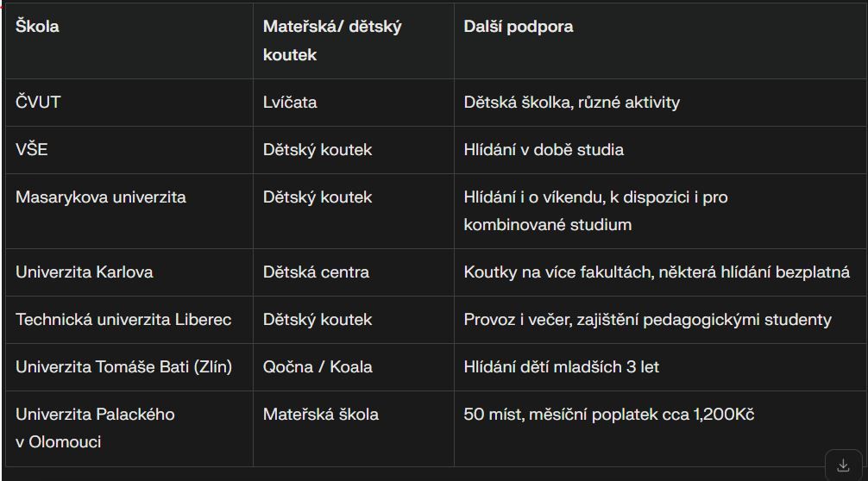Click the Dětská centra cell

[353, 272]
